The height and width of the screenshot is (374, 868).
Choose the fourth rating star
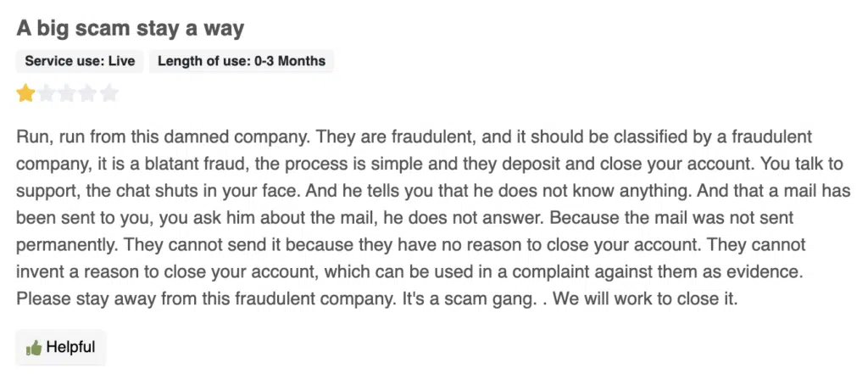point(87,93)
